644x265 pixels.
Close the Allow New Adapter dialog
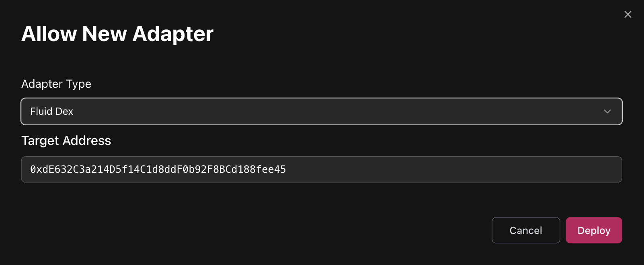click(x=628, y=14)
